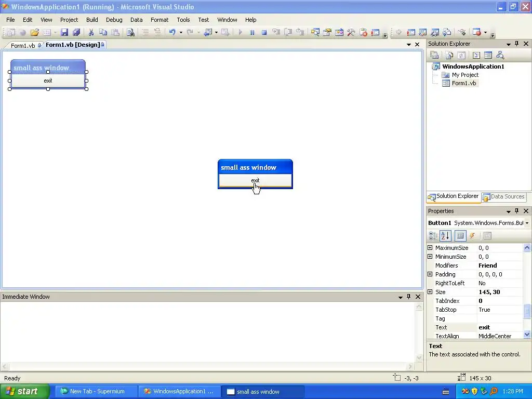Switch to small ass window taskbar button
The image size is (532, 399).
click(x=262, y=392)
